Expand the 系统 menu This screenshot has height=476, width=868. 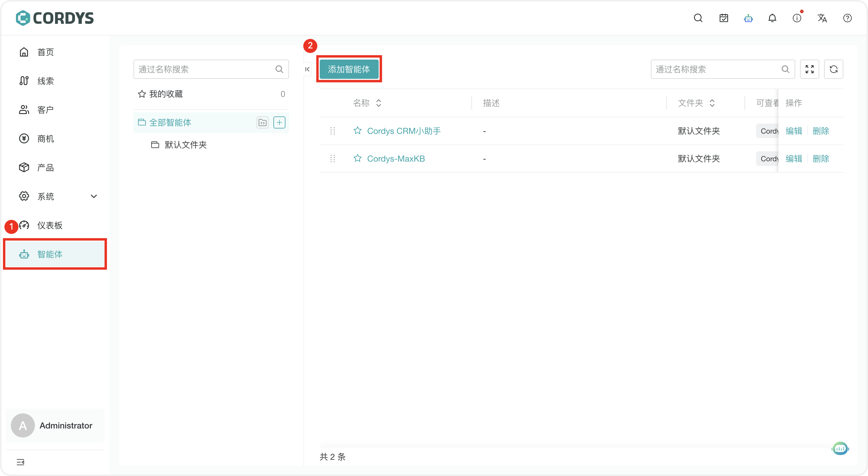[x=94, y=196]
